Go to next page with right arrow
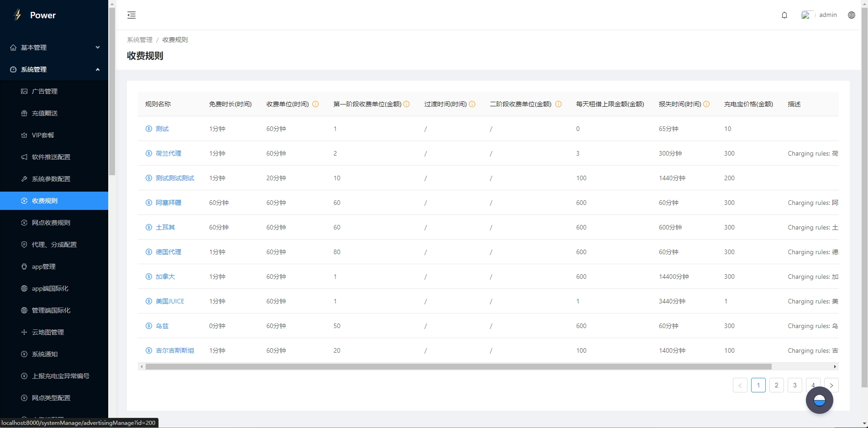This screenshot has width=868, height=428. pyautogui.click(x=831, y=385)
